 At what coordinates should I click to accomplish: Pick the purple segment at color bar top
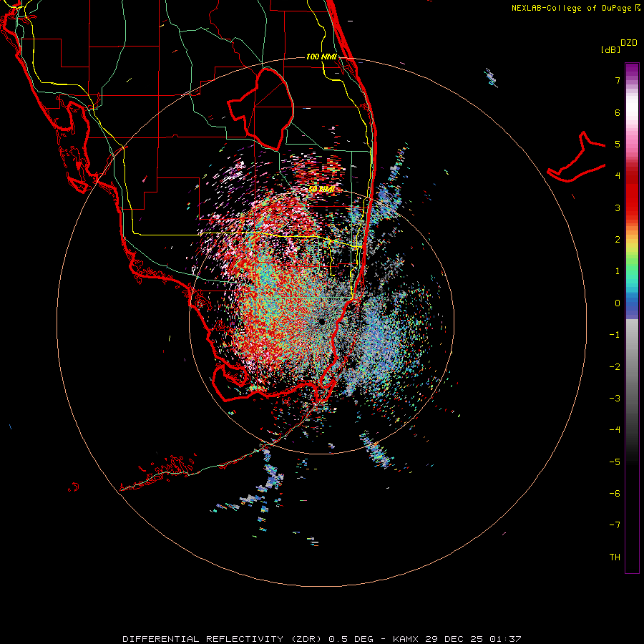[632, 70]
